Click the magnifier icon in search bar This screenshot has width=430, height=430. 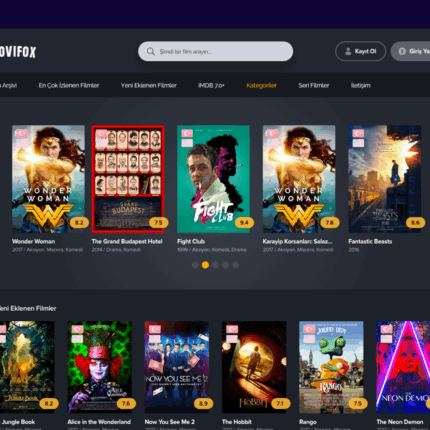pos(151,51)
